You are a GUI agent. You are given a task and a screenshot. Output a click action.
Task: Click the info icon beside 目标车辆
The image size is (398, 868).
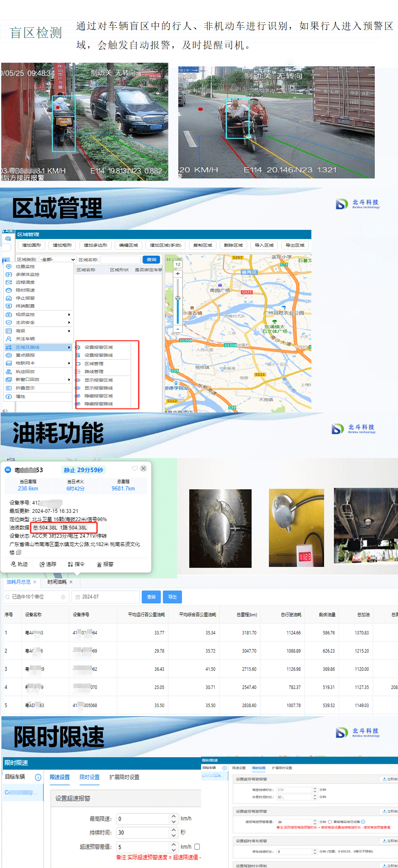click(38, 777)
